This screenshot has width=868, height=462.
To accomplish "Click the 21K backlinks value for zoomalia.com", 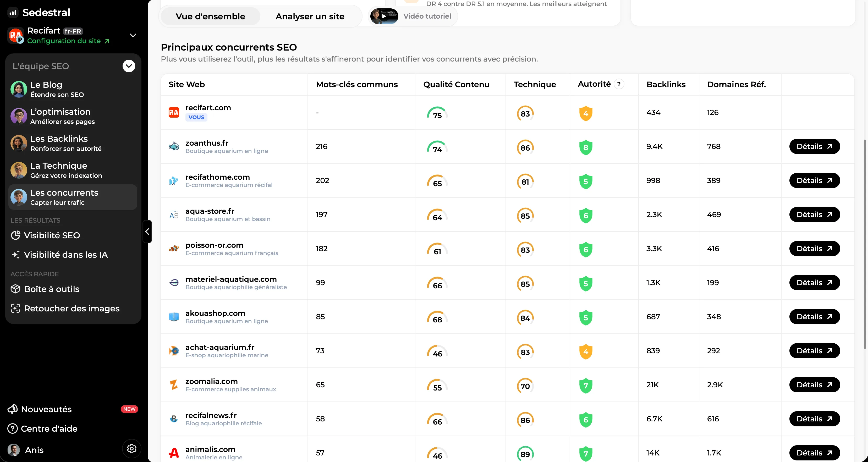I will click(652, 385).
